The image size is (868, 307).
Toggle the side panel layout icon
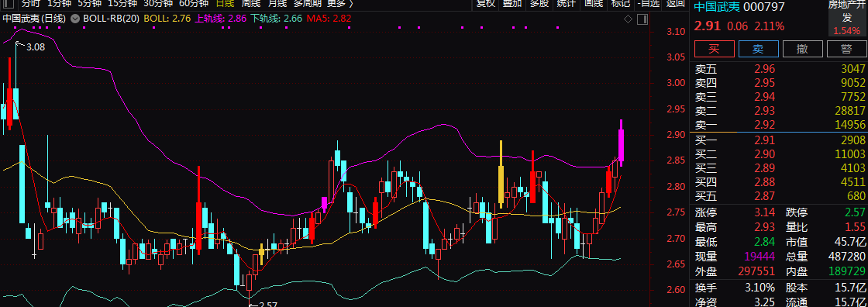(642, 19)
